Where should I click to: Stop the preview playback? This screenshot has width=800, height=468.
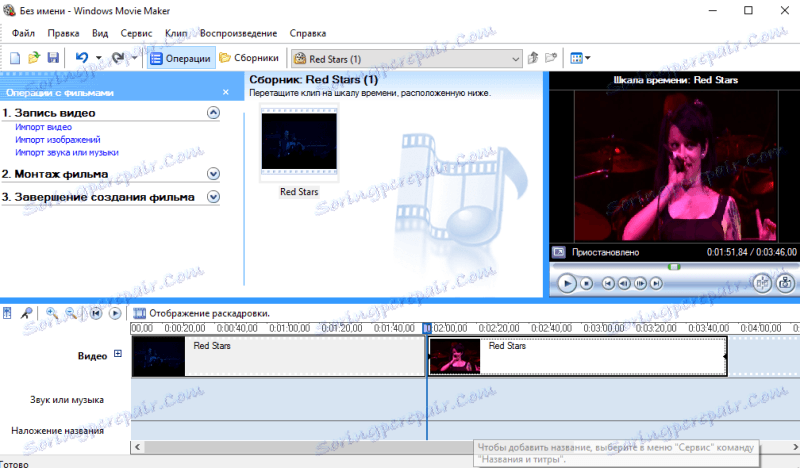point(587,283)
